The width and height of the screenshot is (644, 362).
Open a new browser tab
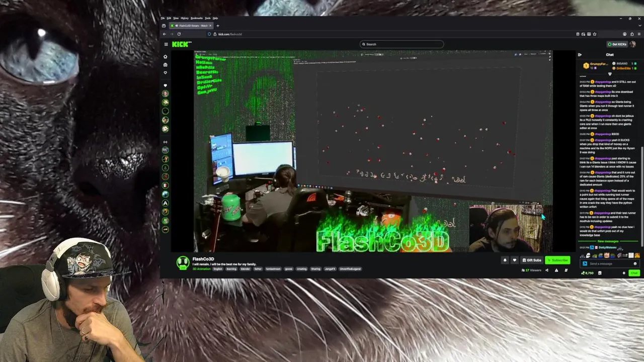218,26
